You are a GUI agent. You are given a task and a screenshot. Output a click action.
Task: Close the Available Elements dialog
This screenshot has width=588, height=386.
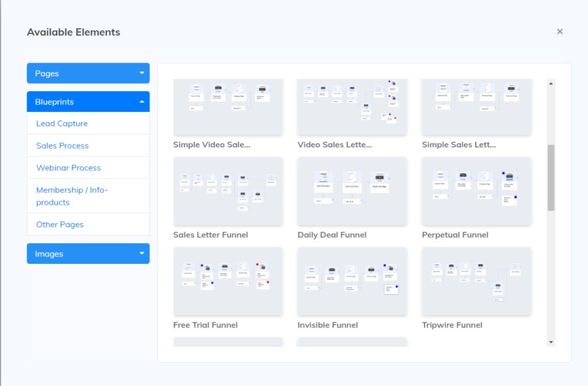(560, 32)
